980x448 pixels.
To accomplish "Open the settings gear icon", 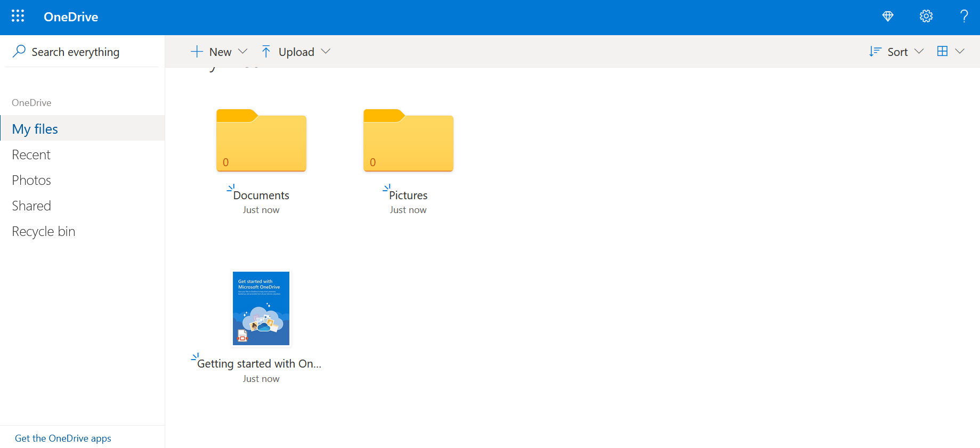I will [926, 17].
